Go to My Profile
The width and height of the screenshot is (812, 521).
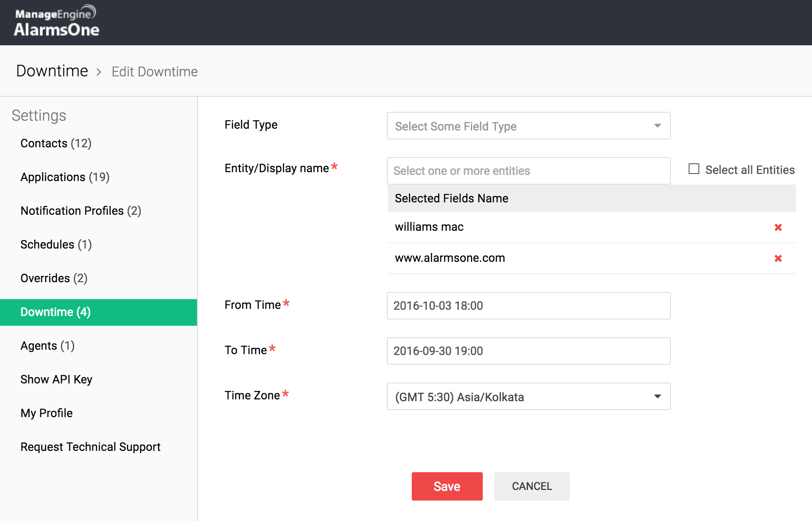[47, 413]
